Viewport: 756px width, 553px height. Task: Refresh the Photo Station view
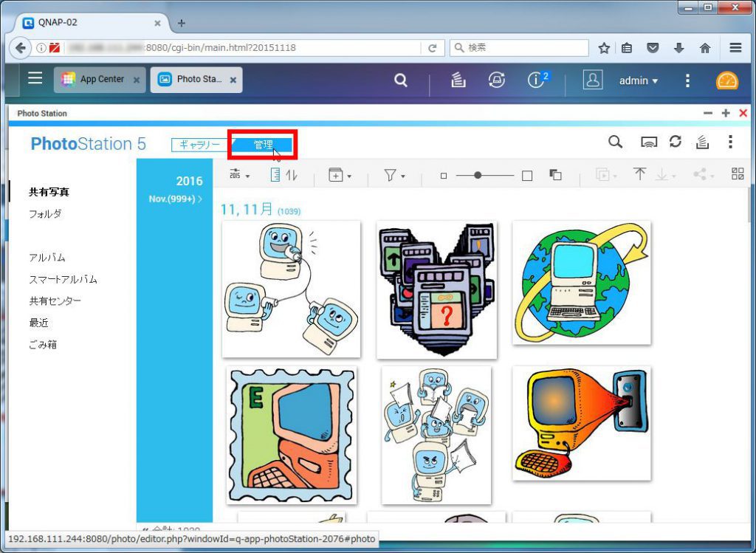[x=675, y=142]
